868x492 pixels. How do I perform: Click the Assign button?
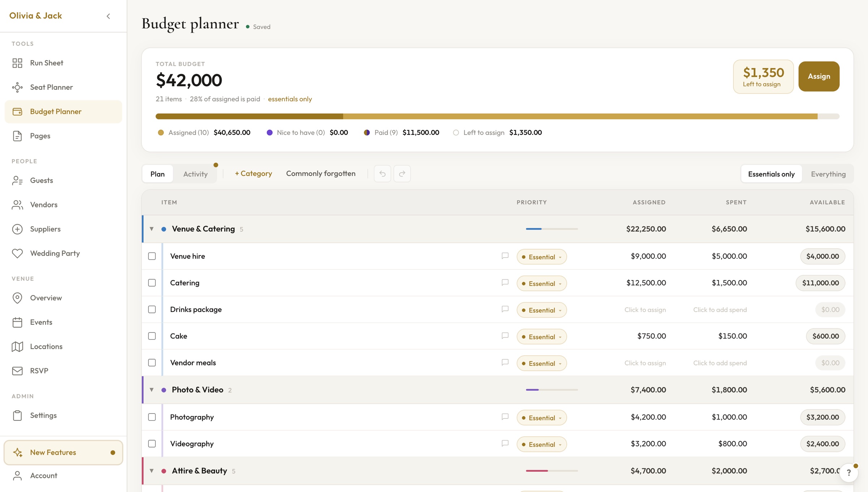tap(819, 76)
